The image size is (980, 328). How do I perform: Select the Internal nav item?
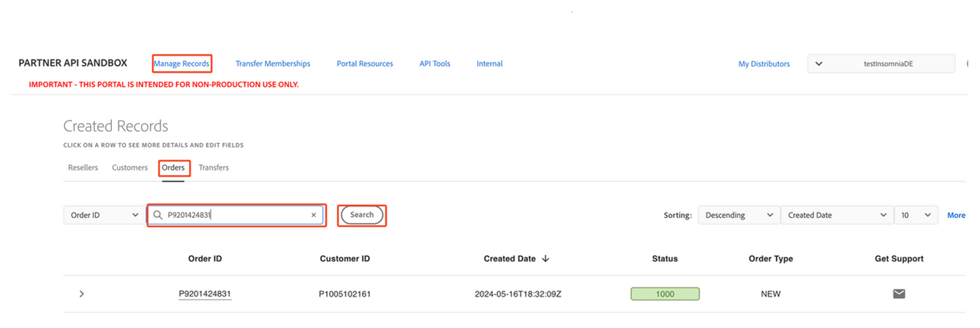tap(489, 64)
